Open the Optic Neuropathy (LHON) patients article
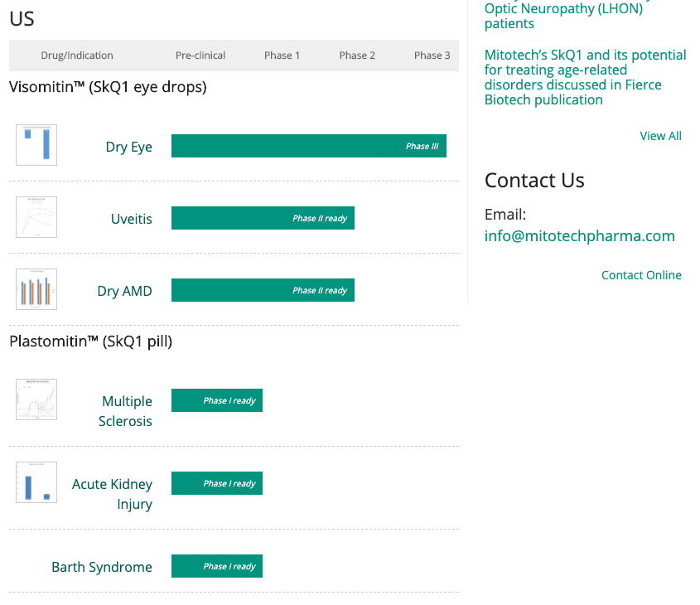The width and height of the screenshot is (700, 605). click(563, 16)
